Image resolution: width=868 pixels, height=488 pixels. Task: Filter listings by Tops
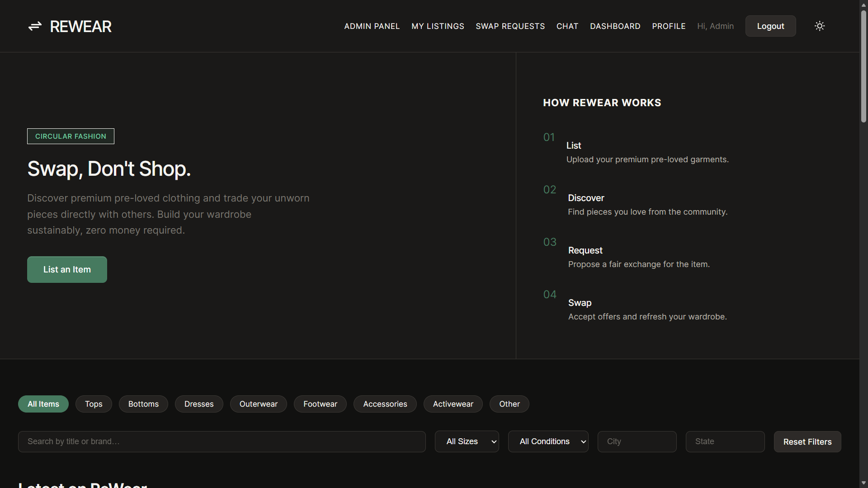click(94, 404)
